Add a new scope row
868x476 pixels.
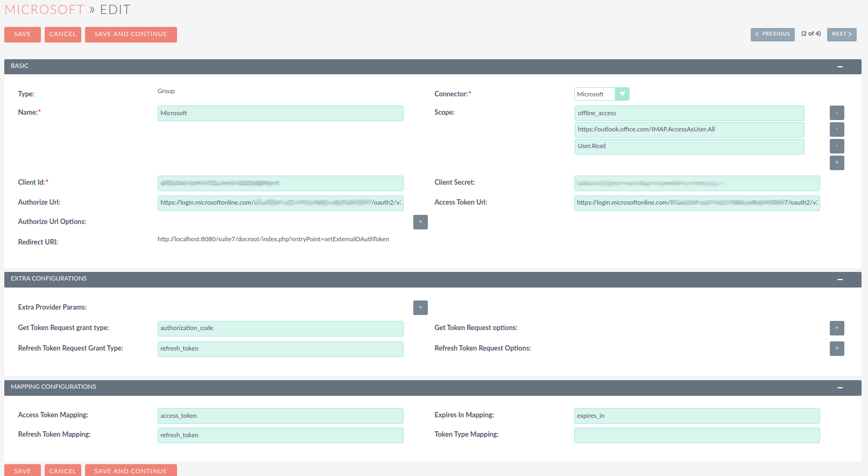(x=837, y=163)
